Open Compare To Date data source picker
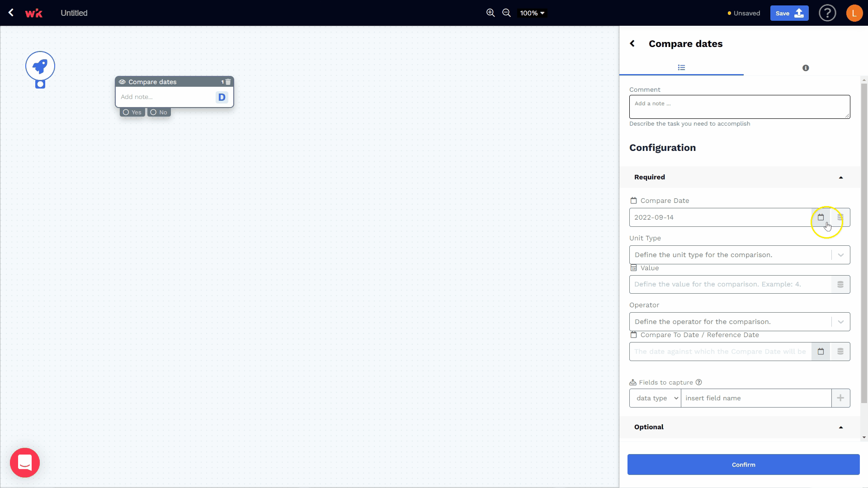Screen dimensions: 868x488 840,352
